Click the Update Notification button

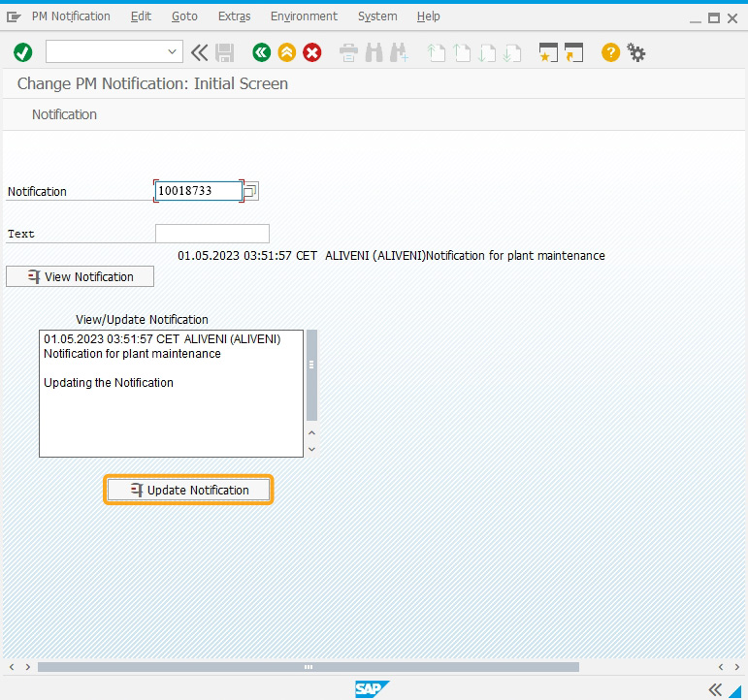(x=188, y=490)
